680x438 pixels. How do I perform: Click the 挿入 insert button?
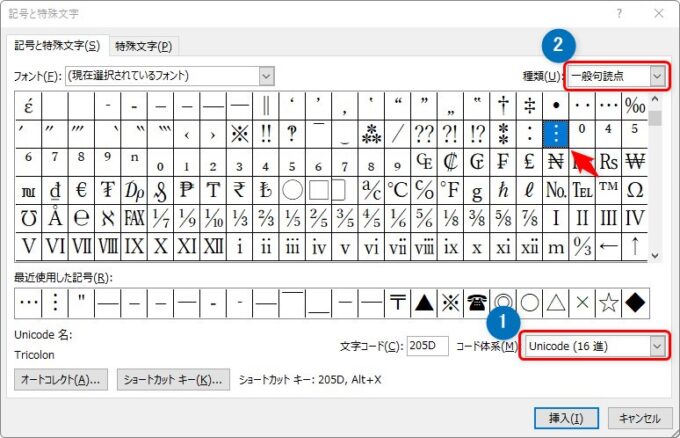tap(568, 418)
